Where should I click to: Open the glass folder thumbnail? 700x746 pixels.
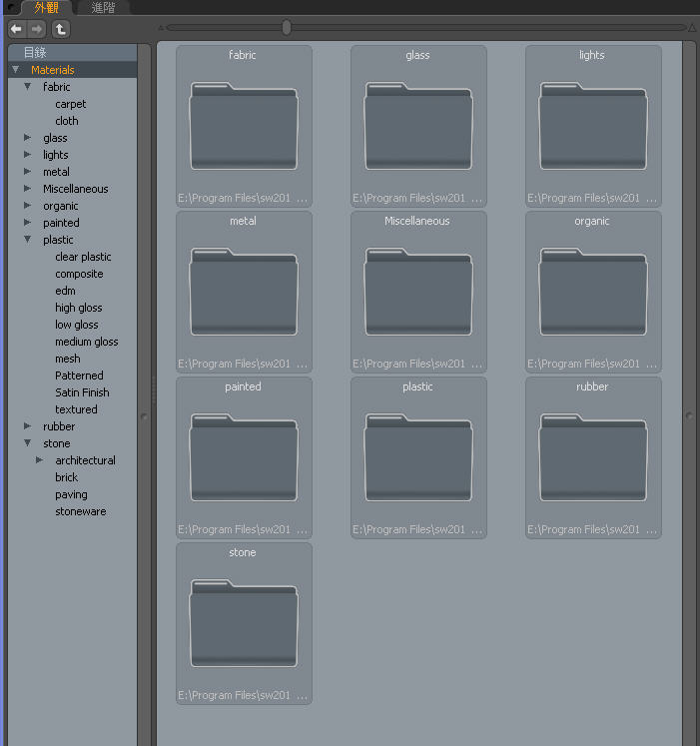[418, 126]
